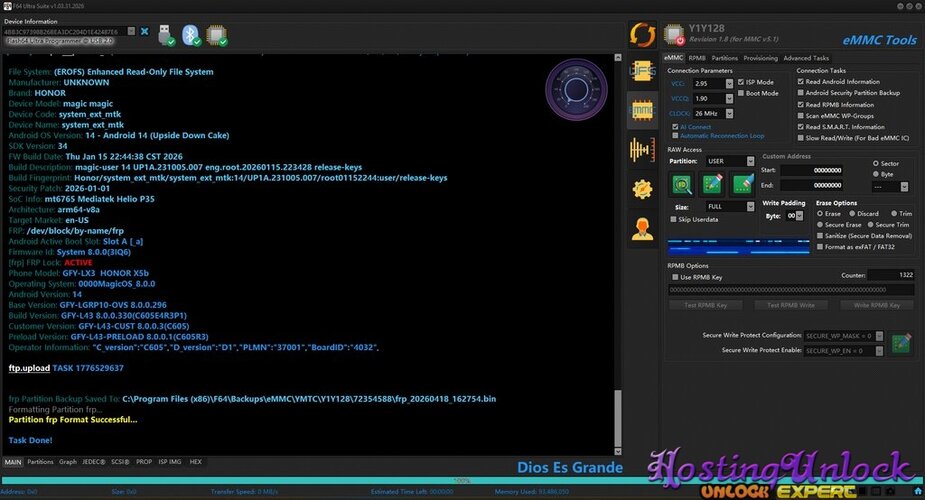Enable Automatic Reconnection Loop

(x=675, y=136)
